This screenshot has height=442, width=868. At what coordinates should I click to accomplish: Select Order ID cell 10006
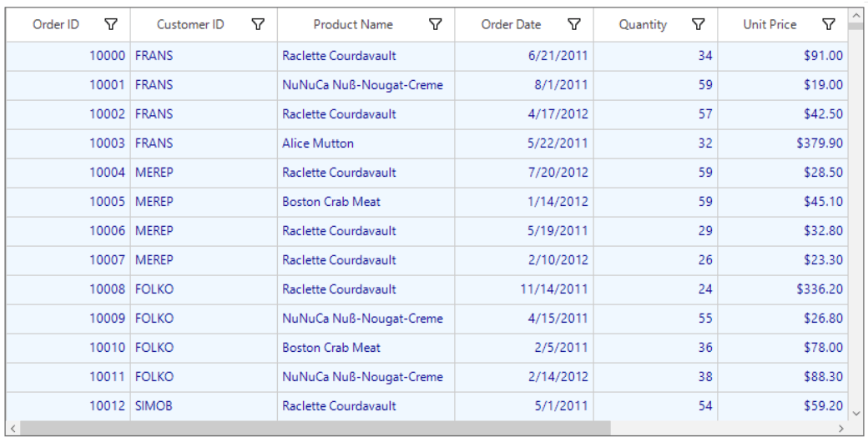(x=68, y=231)
